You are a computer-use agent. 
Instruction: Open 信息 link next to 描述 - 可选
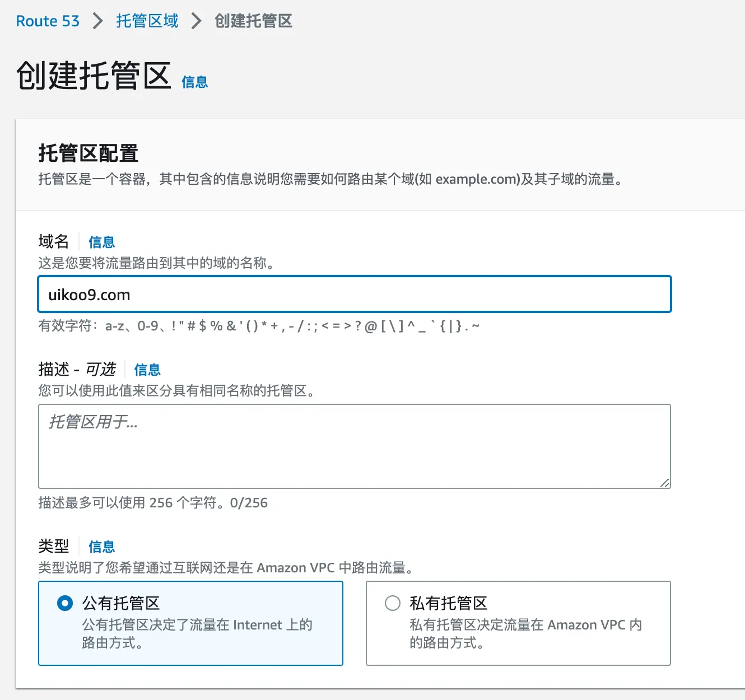(147, 370)
